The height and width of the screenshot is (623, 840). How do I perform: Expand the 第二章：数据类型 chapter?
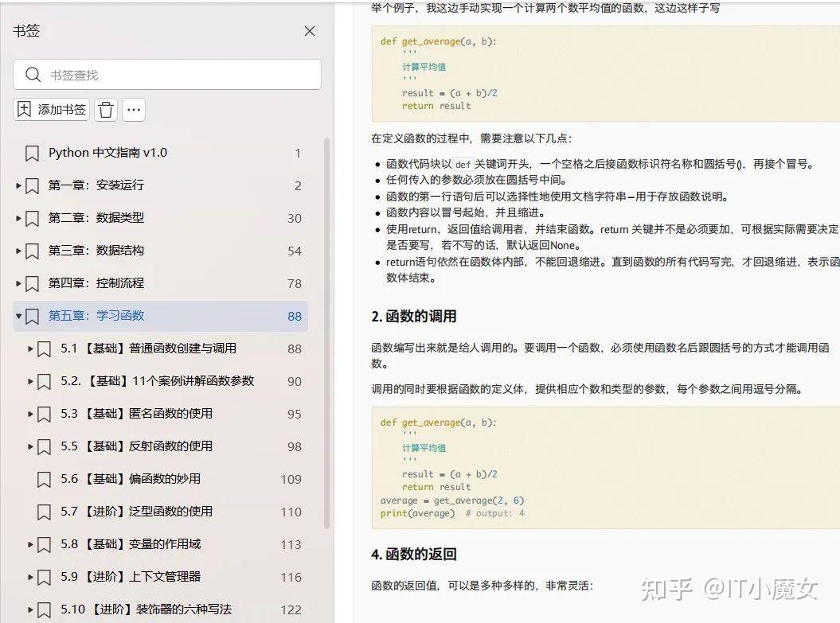pos(18,217)
